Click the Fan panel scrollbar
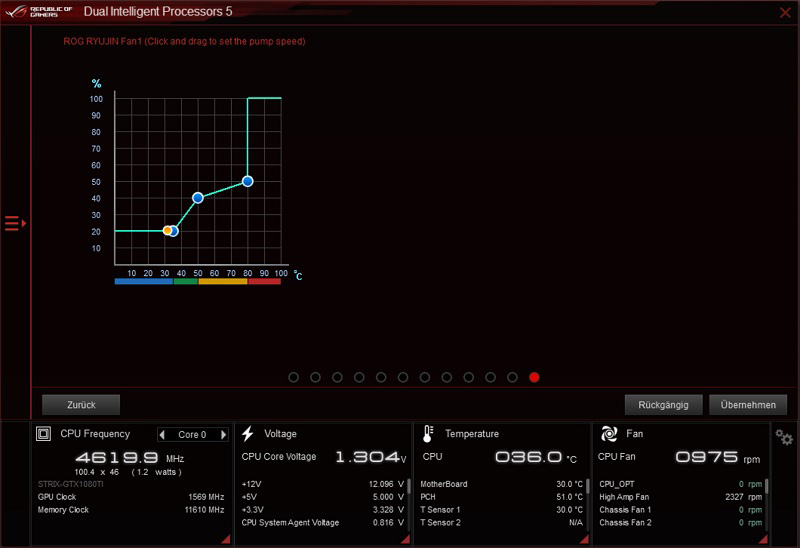This screenshot has height=548, width=800. [767, 486]
